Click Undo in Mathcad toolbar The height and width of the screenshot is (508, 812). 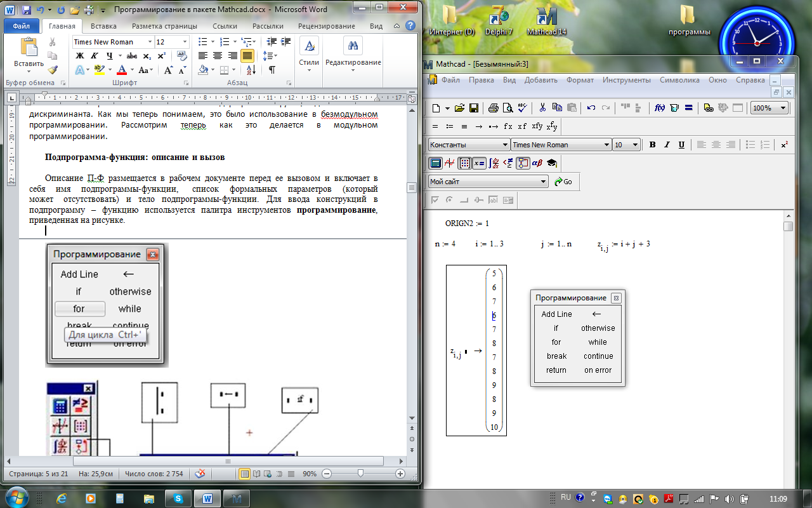pos(591,108)
